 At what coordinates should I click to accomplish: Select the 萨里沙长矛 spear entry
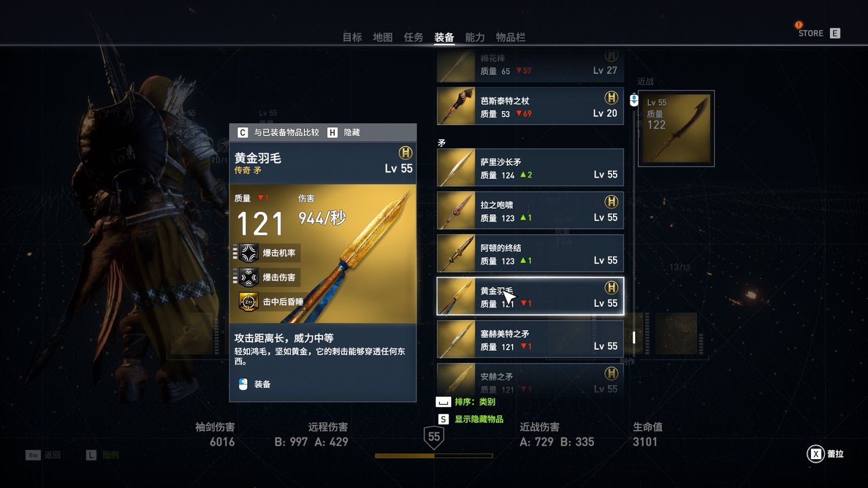(530, 168)
